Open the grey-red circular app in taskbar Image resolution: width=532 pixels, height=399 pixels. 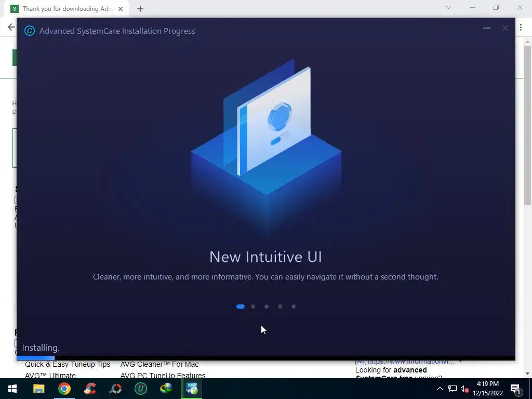pyautogui.click(x=115, y=389)
